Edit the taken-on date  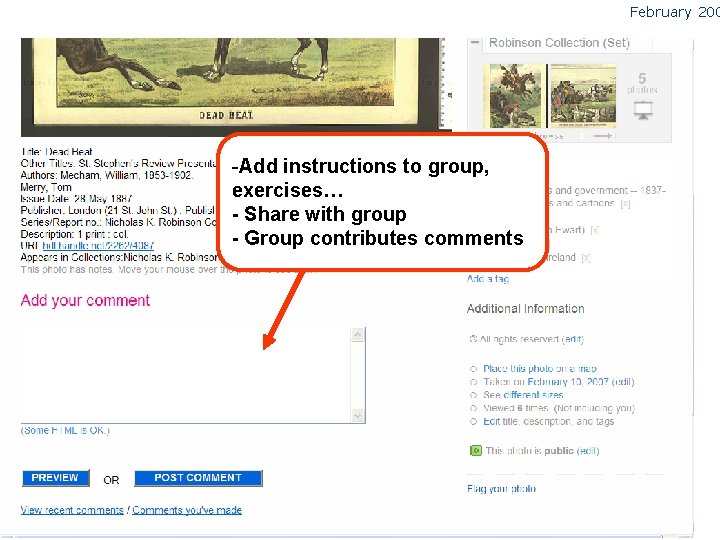click(623, 382)
